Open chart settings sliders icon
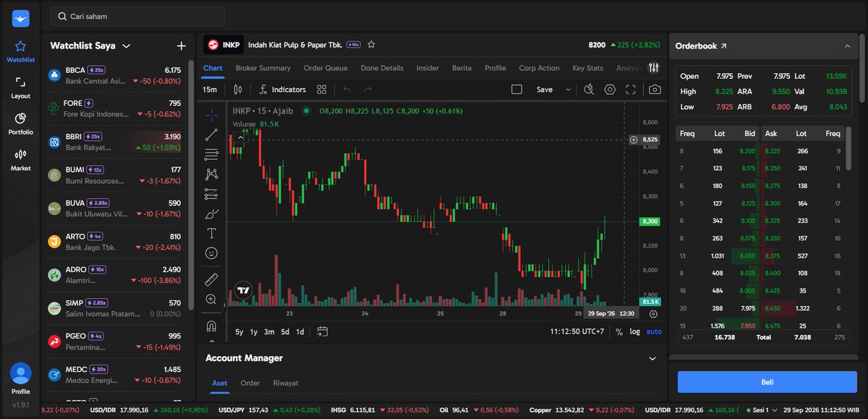 654,68
